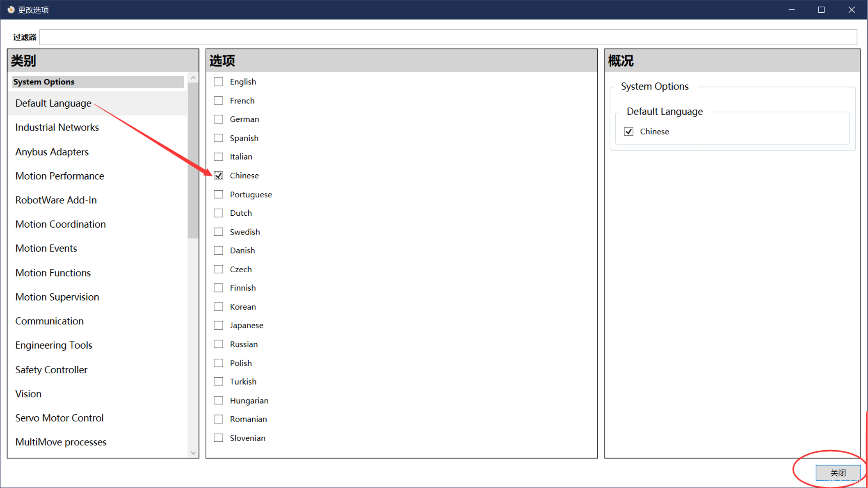The image size is (868, 488).
Task: Uncheck the Chinese option in options list
Action: [219, 176]
